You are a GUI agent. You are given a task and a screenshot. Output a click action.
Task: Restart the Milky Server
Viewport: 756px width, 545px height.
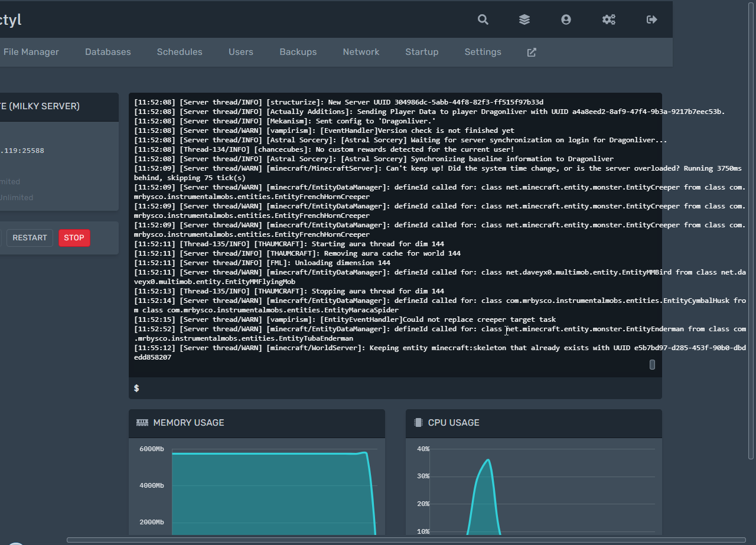pos(30,237)
